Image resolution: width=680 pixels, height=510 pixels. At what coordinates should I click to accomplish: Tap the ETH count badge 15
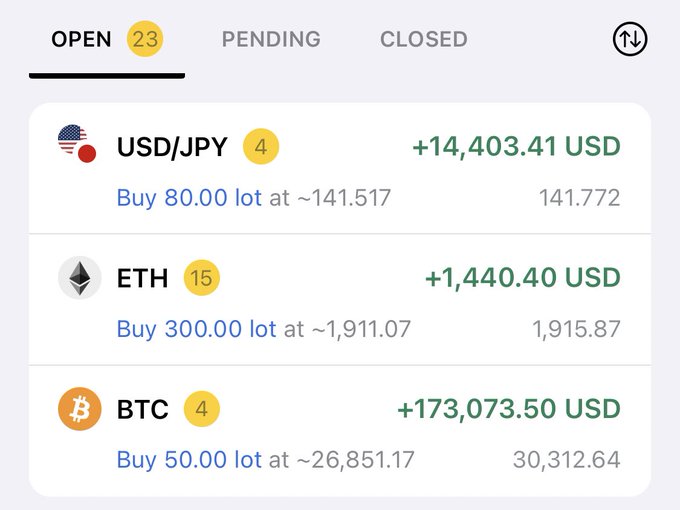coord(202,278)
